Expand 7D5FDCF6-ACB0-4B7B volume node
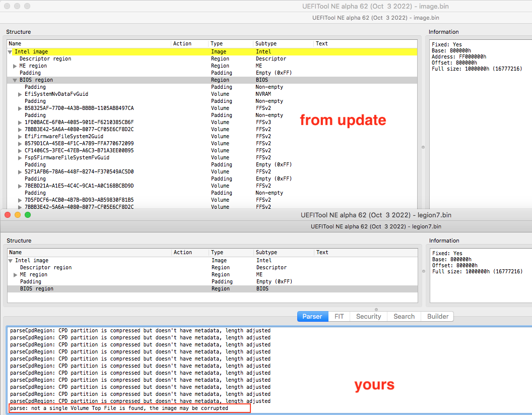 point(20,200)
